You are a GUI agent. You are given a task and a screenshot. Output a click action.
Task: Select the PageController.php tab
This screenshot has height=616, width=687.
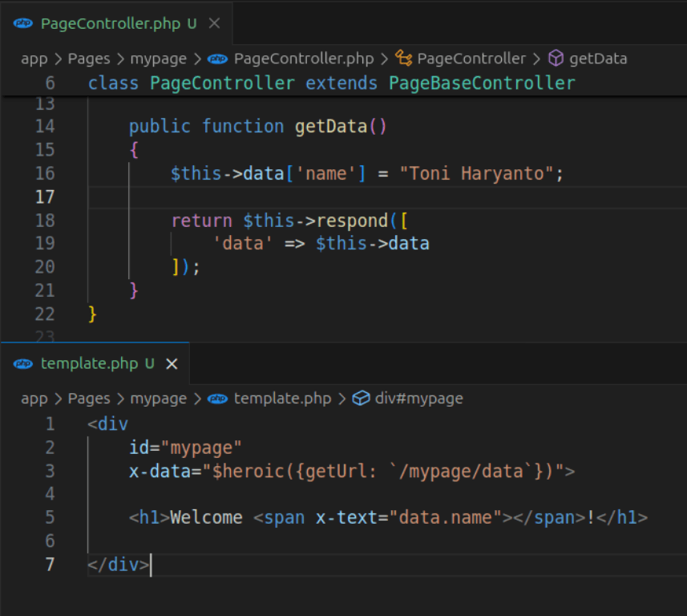[x=116, y=23]
